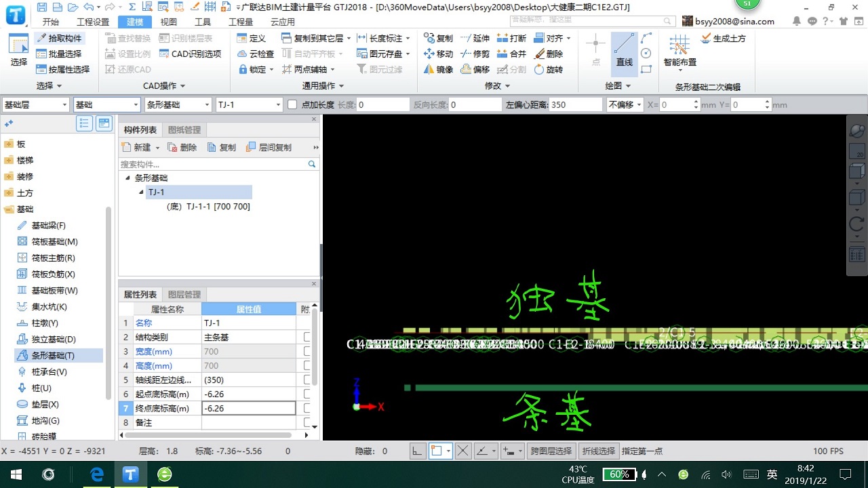Open the Windows Start menu
The width and height of the screenshot is (868, 488).
(x=15, y=474)
